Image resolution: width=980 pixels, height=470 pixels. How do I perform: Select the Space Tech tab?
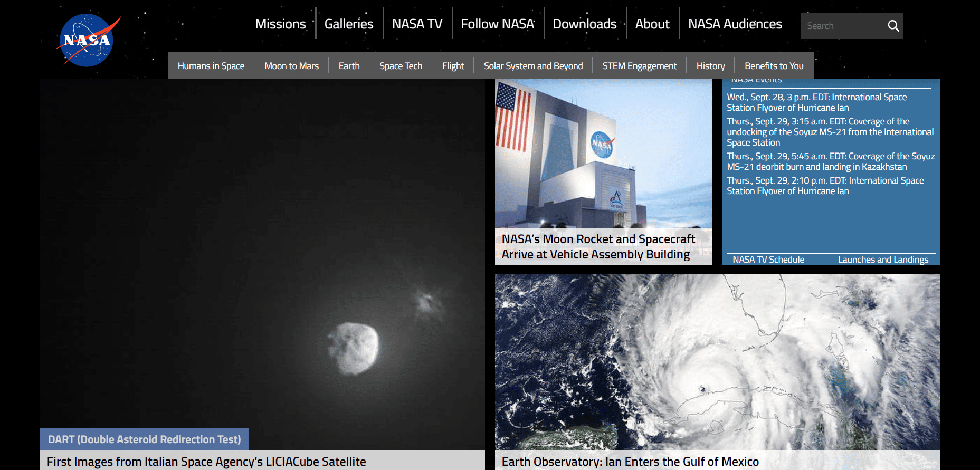pos(401,66)
